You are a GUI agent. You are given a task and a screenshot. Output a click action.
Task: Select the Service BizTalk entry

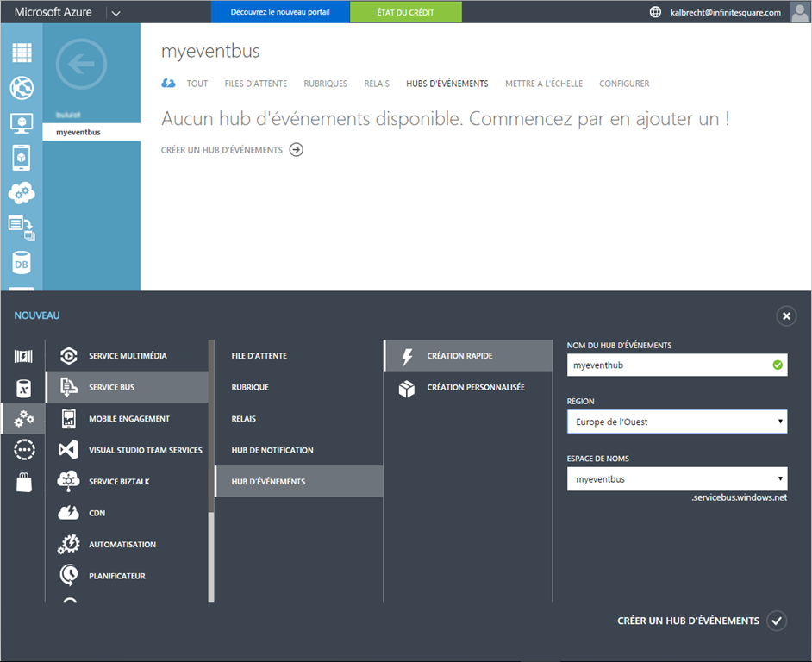(127, 481)
